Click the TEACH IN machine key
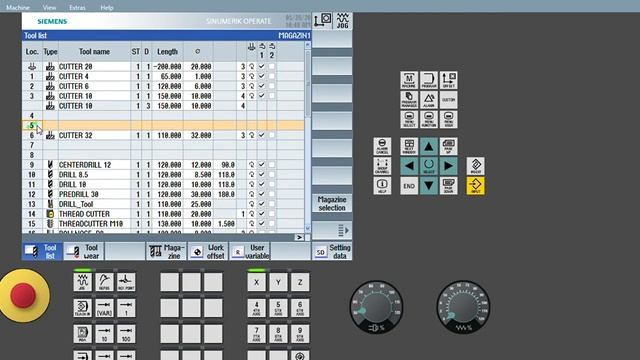The image size is (640, 360). pos(82,308)
